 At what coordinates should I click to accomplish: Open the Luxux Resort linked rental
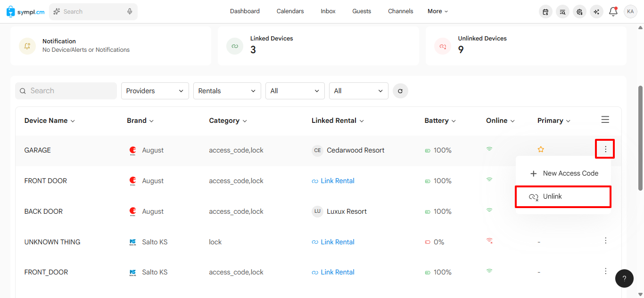click(347, 211)
